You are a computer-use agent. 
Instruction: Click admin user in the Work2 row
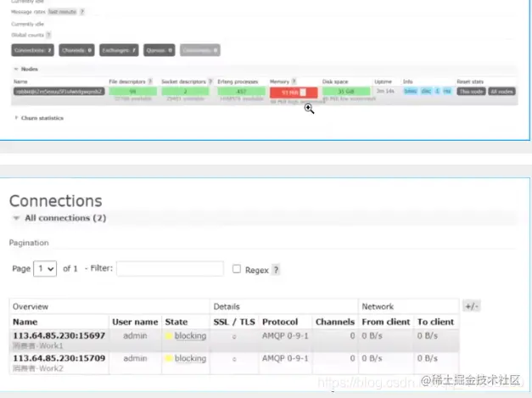(x=135, y=359)
